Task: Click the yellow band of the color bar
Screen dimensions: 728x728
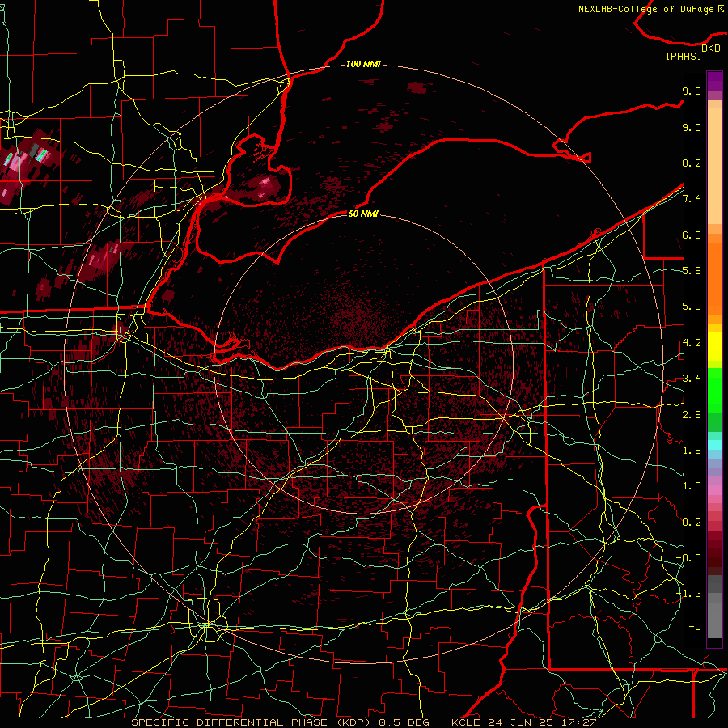Action: pos(714,346)
